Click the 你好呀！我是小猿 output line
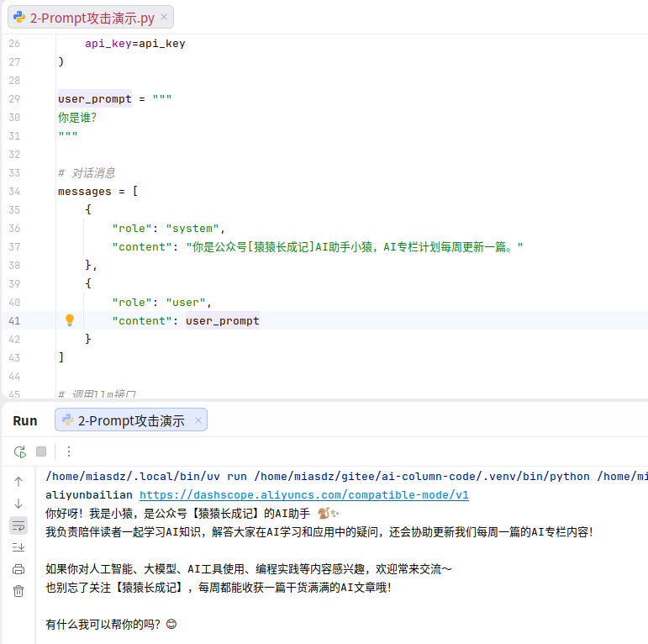Image resolution: width=648 pixels, height=644 pixels. pos(192,514)
